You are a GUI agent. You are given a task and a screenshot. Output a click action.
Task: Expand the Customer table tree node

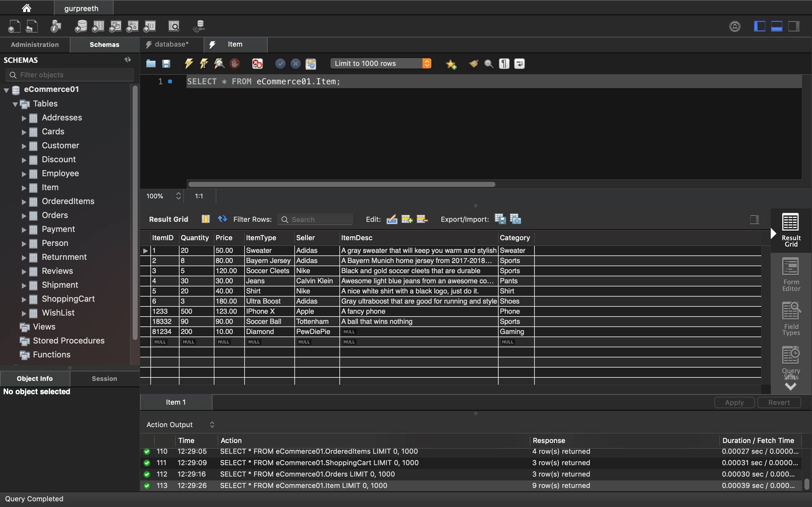coord(24,146)
